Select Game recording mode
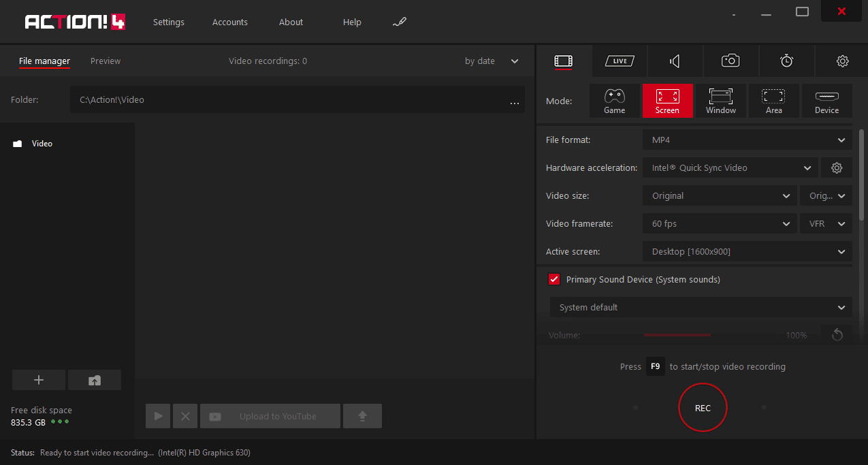 614,101
